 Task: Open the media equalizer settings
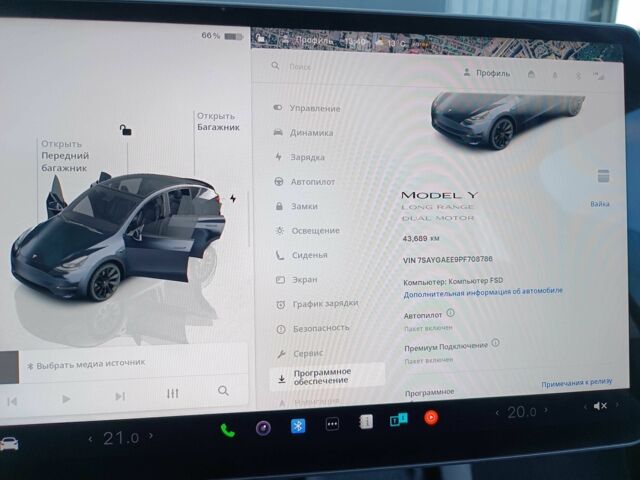pos(173,393)
